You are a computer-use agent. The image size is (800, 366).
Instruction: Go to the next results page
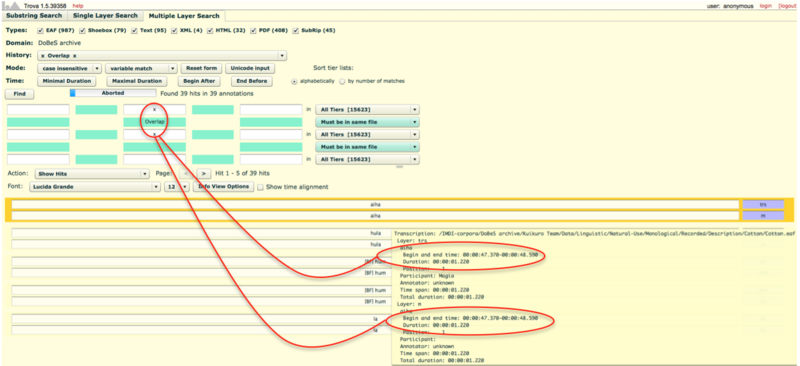click(204, 174)
